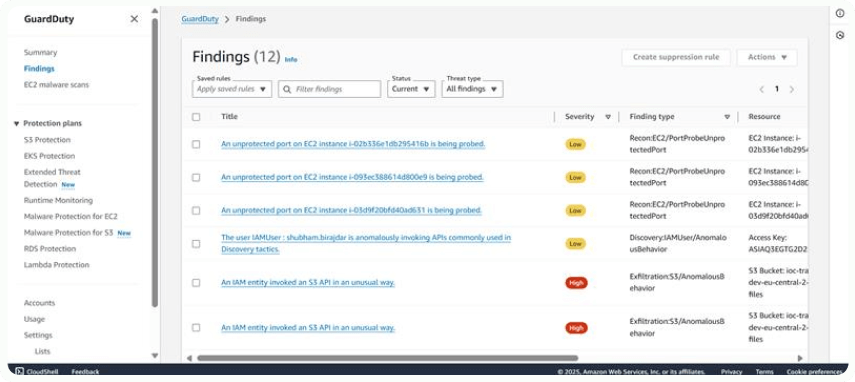Screen dimensions: 855x382
Task: Open the Threat type All findings dropdown
Action: pyautogui.click(x=472, y=89)
